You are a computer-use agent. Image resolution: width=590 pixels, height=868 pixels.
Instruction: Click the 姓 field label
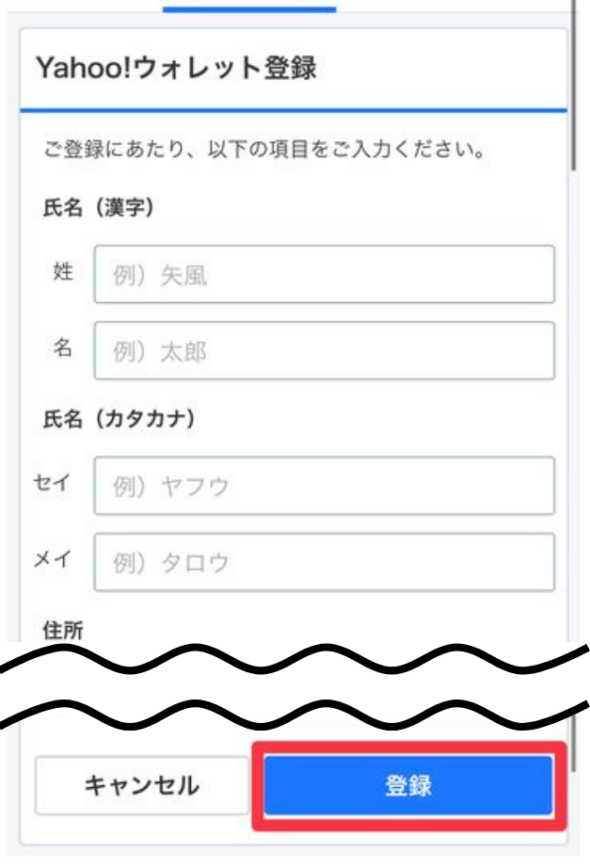click(x=62, y=273)
